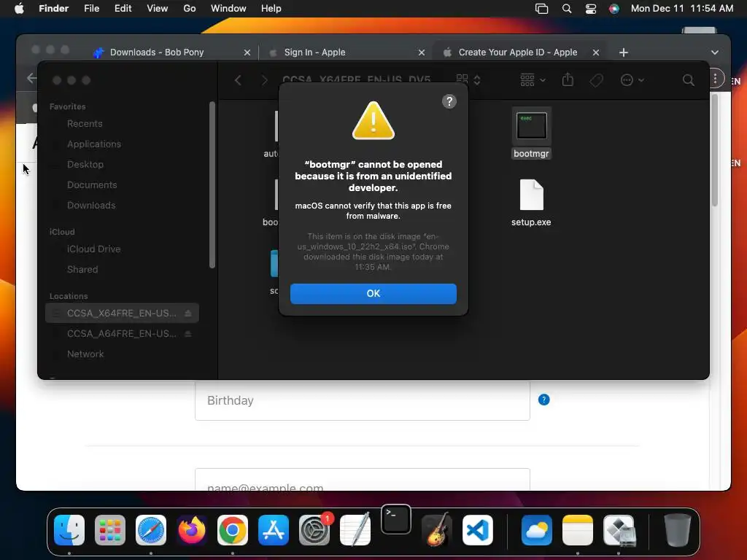Close the Downloads - Bob Pony tab

pyautogui.click(x=247, y=52)
